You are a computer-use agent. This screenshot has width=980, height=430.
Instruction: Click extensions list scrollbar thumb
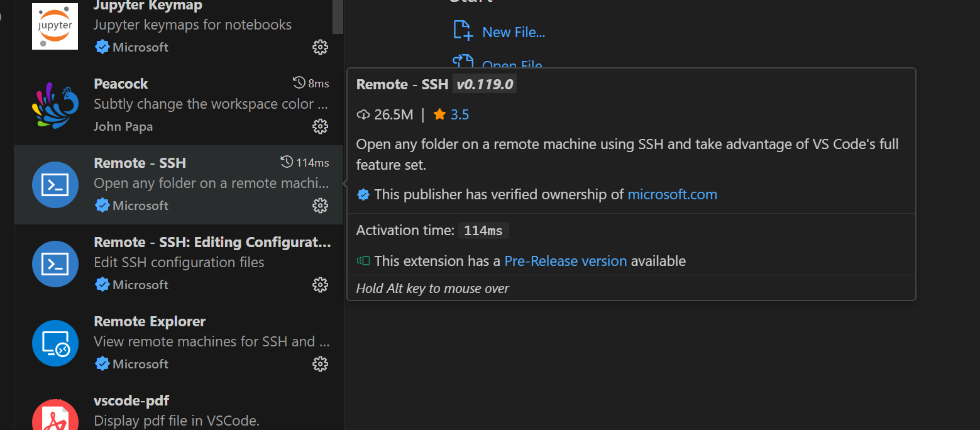pyautogui.click(x=338, y=16)
